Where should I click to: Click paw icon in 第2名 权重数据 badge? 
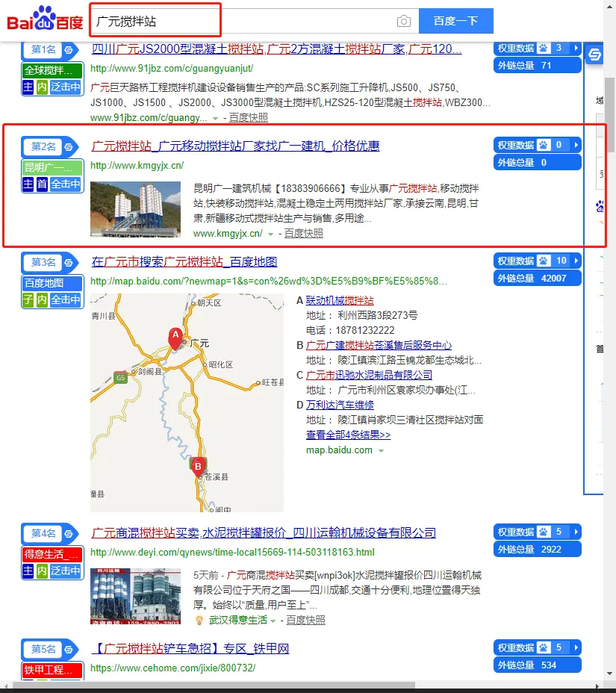tap(543, 145)
